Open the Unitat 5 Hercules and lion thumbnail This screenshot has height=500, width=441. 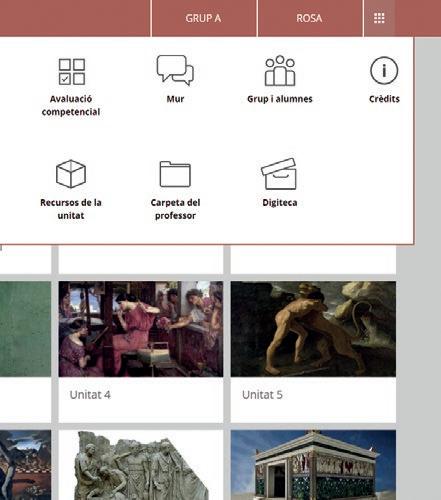click(x=313, y=329)
